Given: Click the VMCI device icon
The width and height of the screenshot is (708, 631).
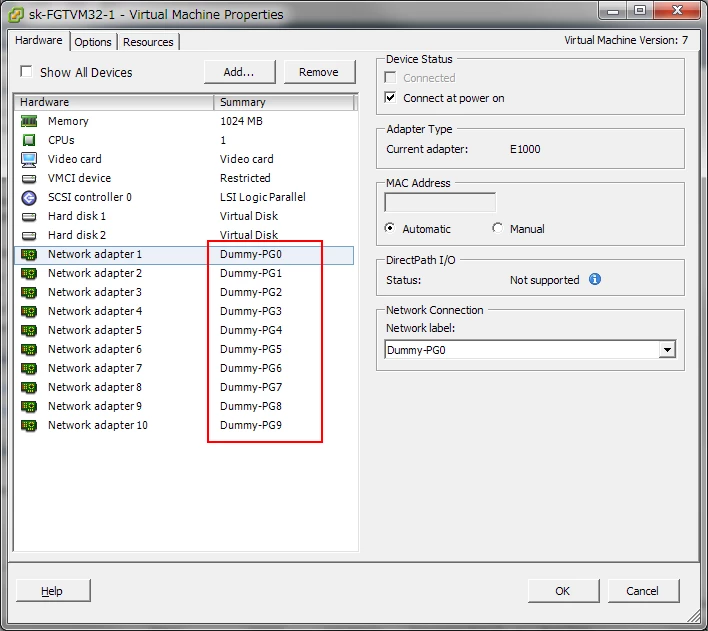Looking at the screenshot, I should [x=29, y=178].
